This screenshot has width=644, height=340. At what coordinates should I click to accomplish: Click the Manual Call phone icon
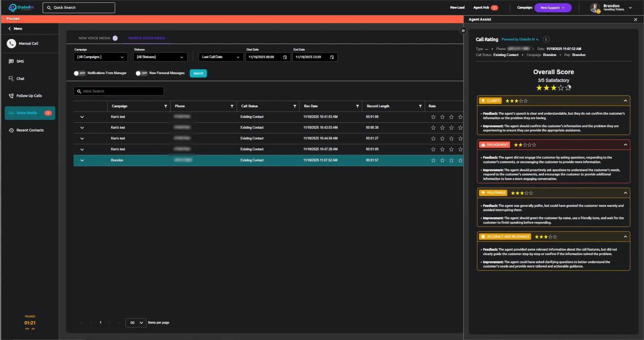[x=12, y=44]
